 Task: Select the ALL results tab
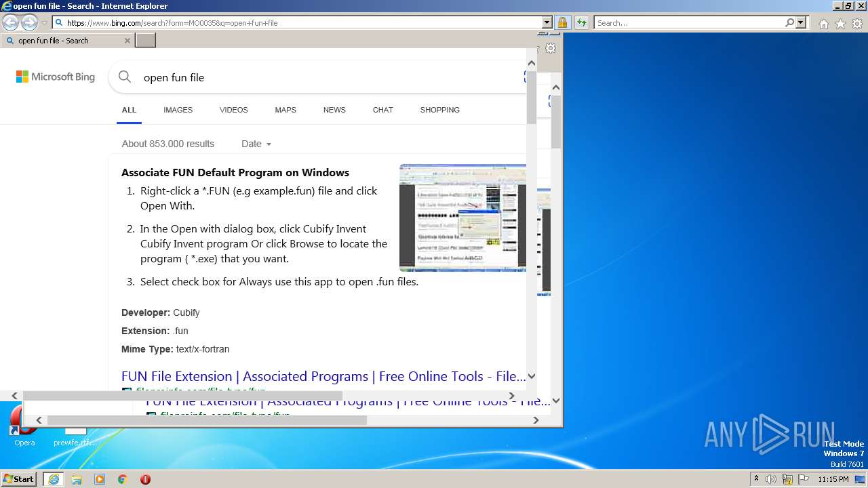click(x=129, y=110)
